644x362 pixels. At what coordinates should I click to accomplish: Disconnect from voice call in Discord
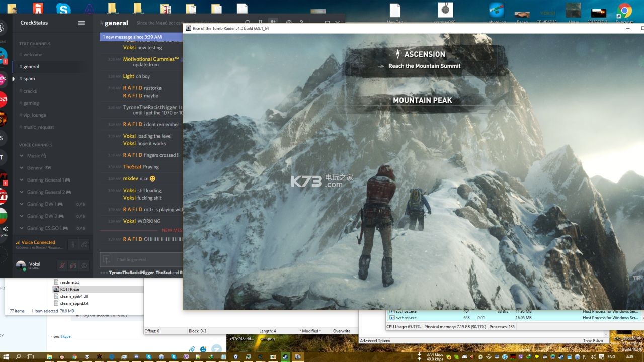click(84, 244)
